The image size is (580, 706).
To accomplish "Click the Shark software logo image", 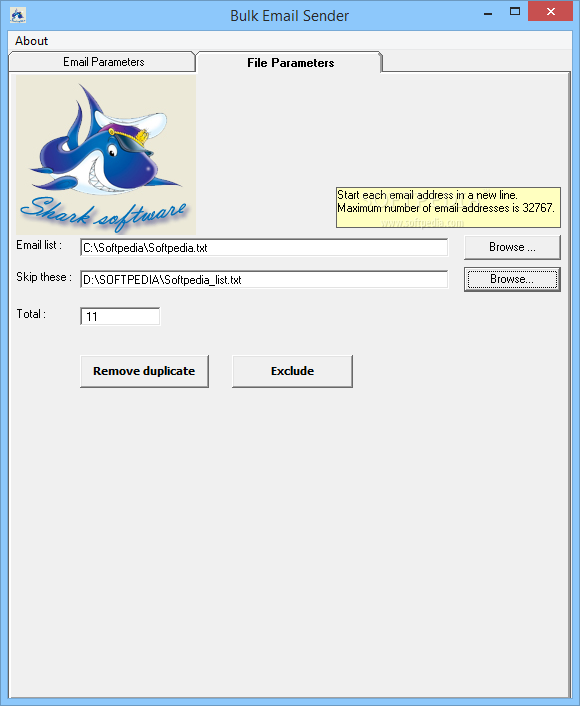I will (106, 154).
